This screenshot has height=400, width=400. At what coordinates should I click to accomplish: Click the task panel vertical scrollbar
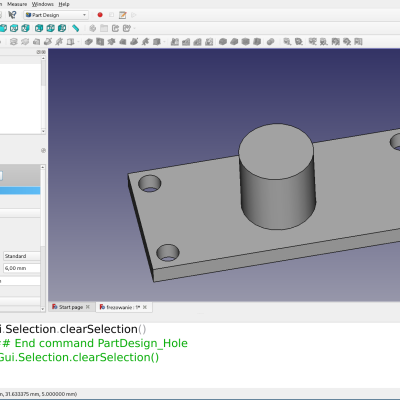point(43,238)
